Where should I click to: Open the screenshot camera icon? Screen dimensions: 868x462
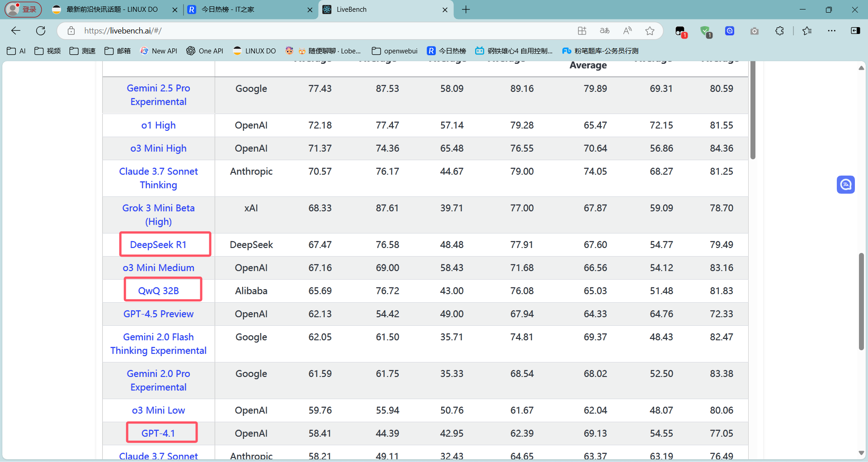755,31
